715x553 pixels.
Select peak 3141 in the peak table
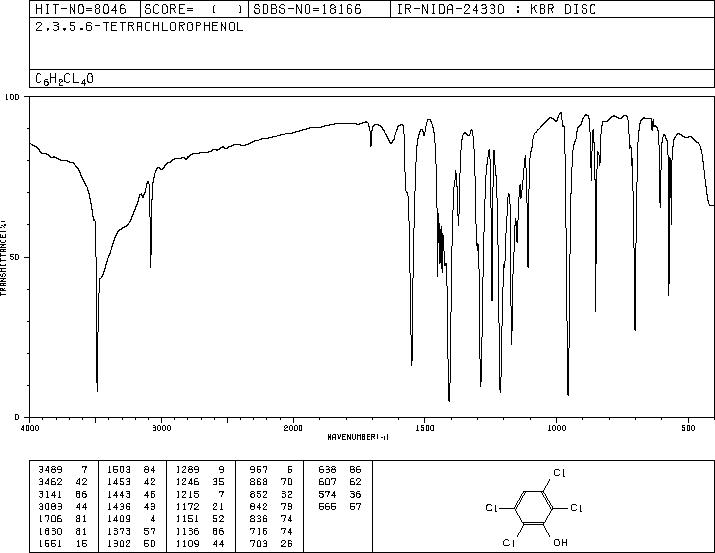50,494
